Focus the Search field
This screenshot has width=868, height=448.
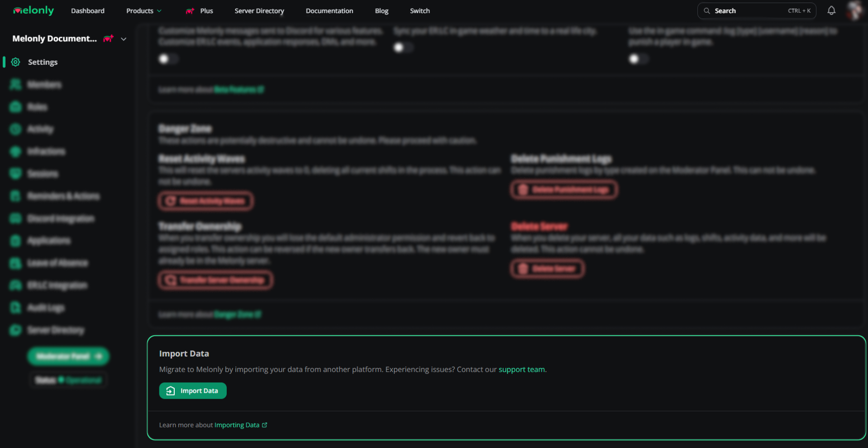click(x=757, y=11)
